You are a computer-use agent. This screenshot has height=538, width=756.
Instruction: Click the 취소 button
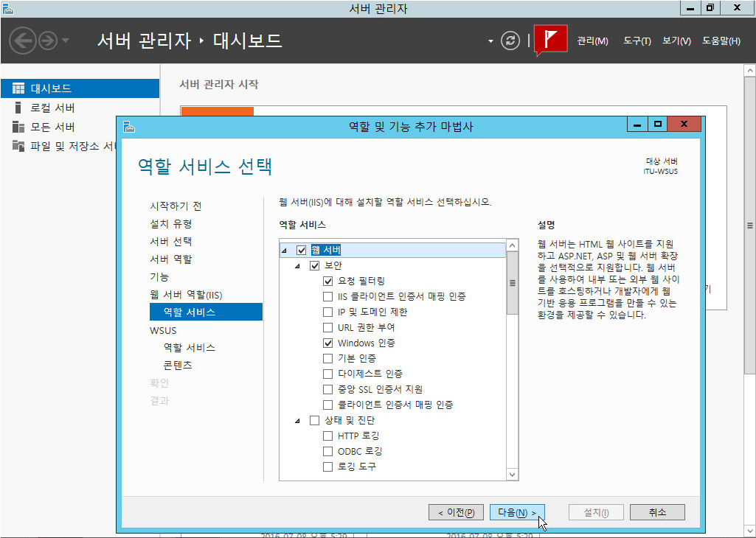[x=657, y=512]
